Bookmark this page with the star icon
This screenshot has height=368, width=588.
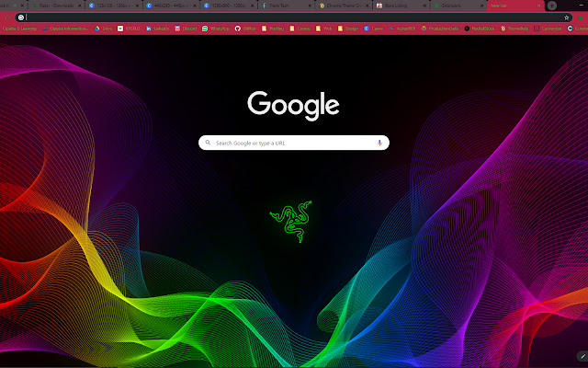click(566, 17)
